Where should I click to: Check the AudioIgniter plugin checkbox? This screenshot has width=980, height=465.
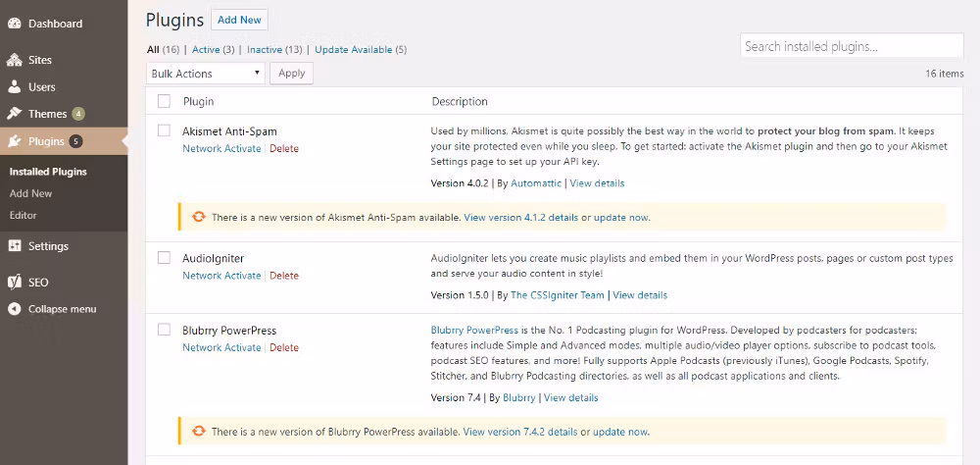coord(164,257)
